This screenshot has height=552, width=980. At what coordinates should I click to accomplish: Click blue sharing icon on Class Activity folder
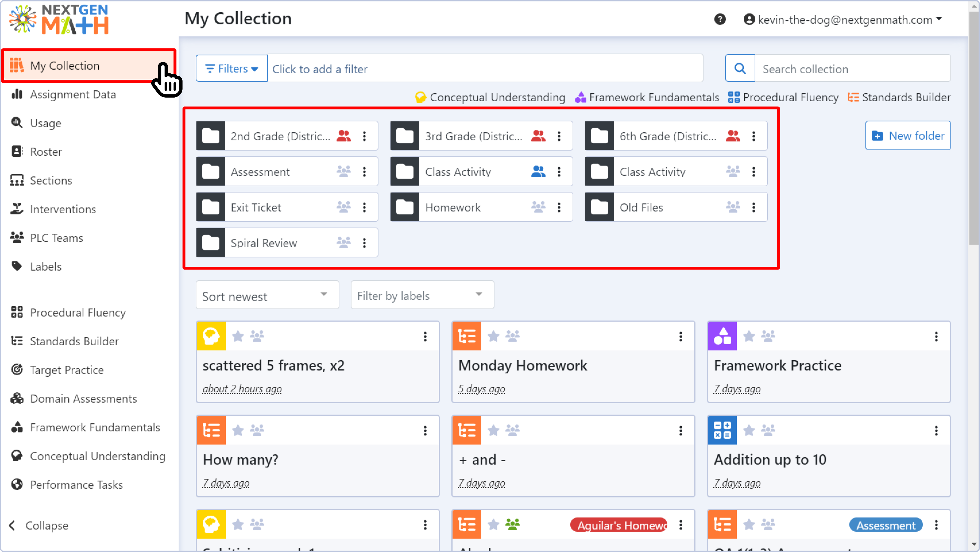point(538,172)
